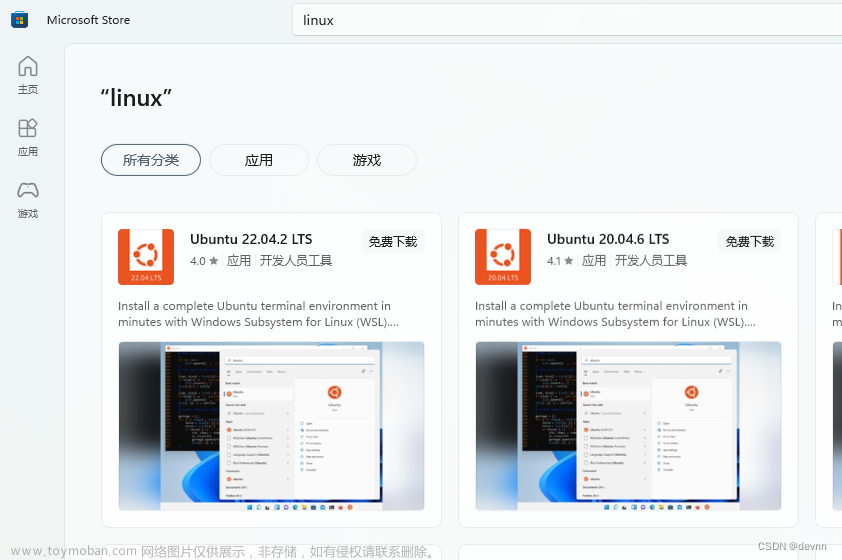Select the 所有分类 filter tab
The height and width of the screenshot is (560, 842).
coord(151,160)
